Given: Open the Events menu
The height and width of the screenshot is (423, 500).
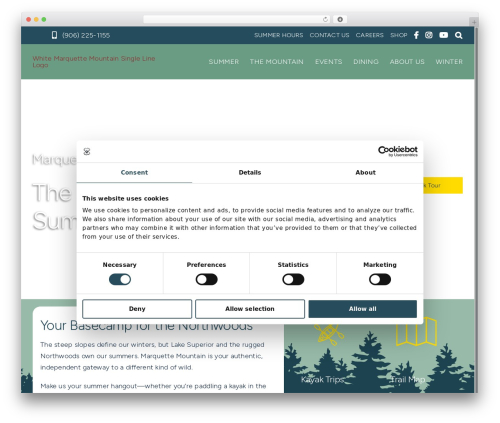Looking at the screenshot, I should coord(328,62).
